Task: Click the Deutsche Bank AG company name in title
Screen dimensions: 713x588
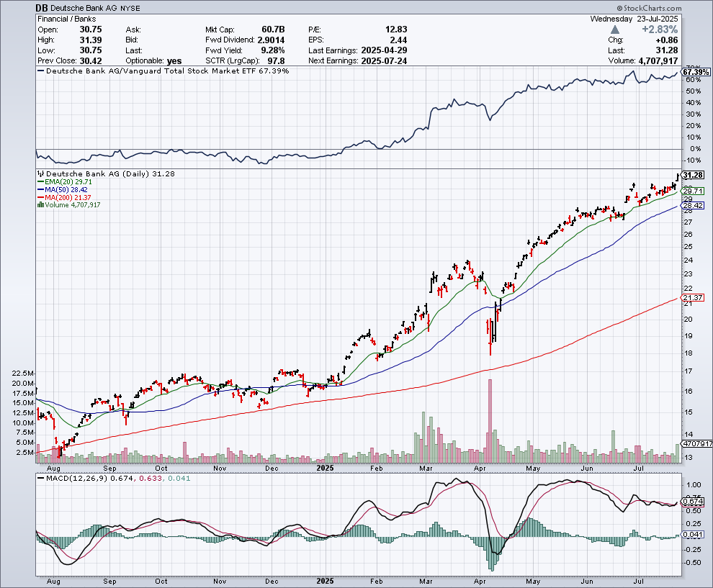Action: (x=84, y=8)
